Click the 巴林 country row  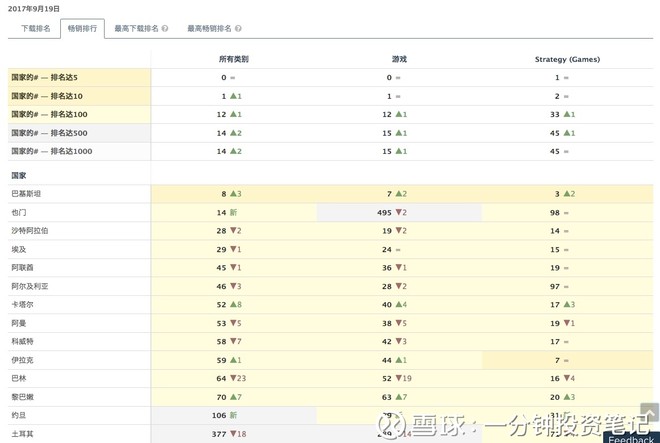point(330,379)
